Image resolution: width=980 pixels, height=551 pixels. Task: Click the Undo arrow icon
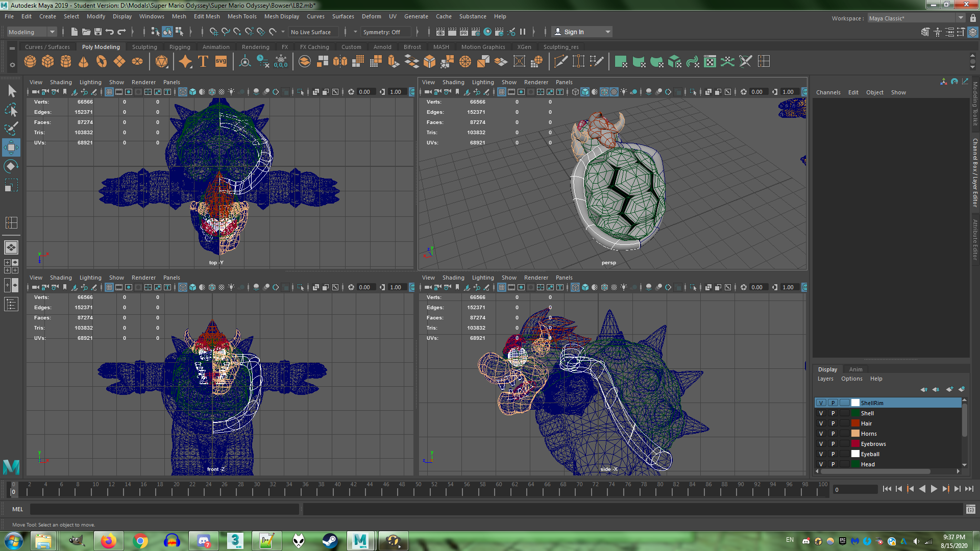(x=109, y=32)
